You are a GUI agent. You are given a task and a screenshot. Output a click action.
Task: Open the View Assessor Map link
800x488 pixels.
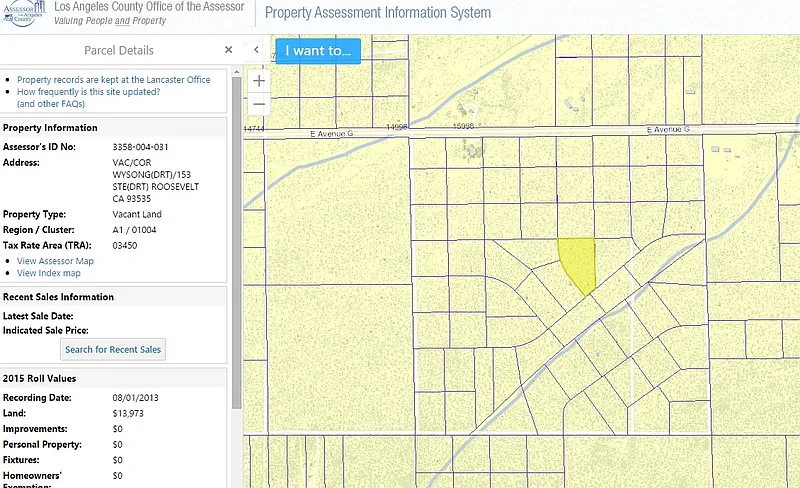[x=55, y=261]
